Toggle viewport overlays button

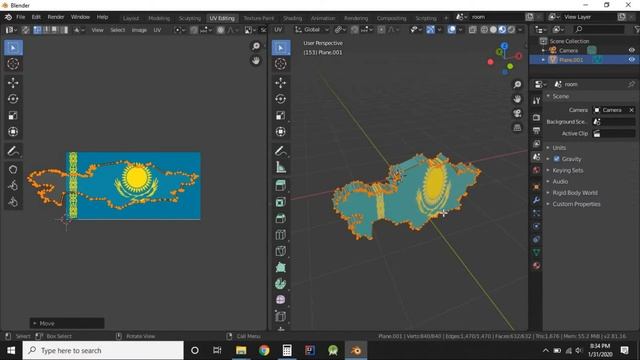tap(451, 30)
